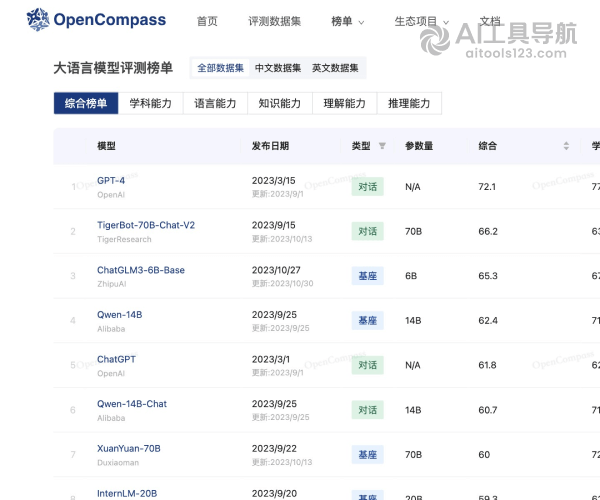Select the 英文数据集 filter
Screen dimensions: 600x500
(x=335, y=68)
